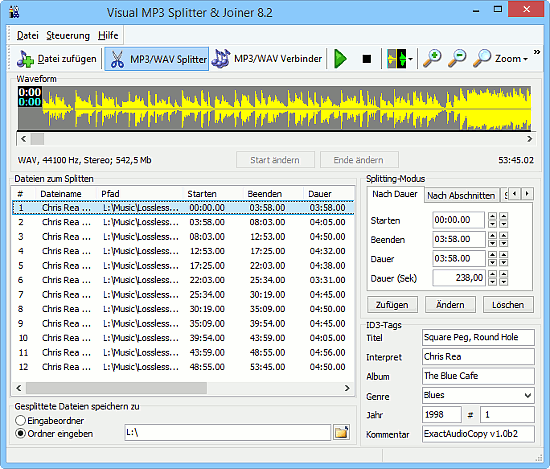Viewport: 550px width, 469px height.
Task: Click the Interpret field Chris Rea
Action: [x=478, y=357]
